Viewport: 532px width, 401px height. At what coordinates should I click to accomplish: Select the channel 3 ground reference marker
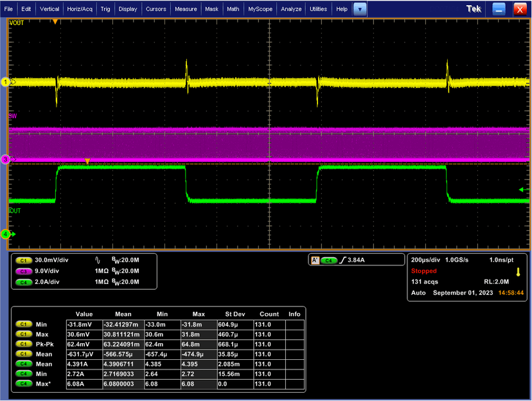click(x=6, y=159)
